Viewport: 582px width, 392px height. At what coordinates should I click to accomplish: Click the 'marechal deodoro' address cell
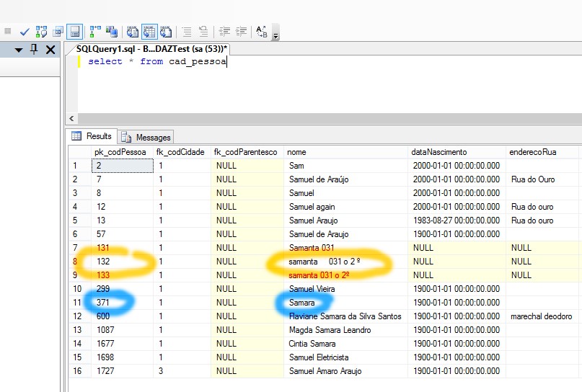(x=542, y=316)
